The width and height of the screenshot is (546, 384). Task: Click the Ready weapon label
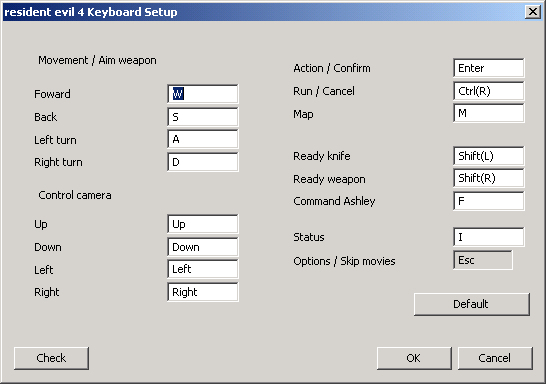(329, 179)
